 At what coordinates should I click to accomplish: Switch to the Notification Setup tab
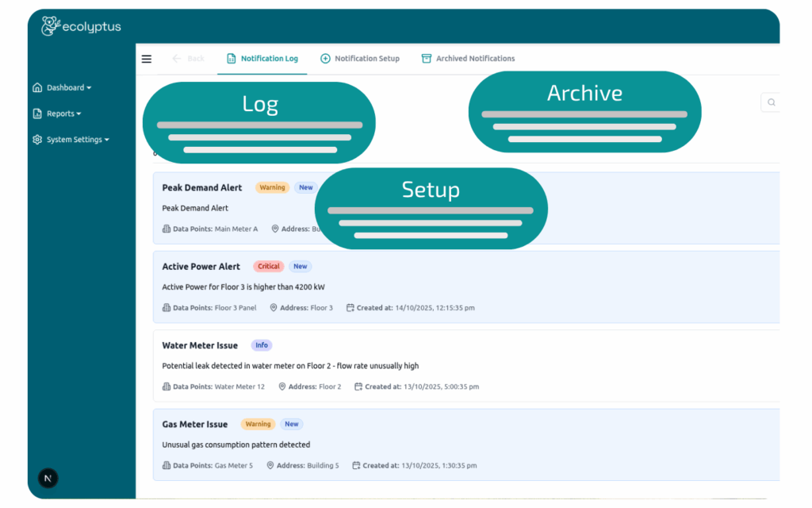[360, 59]
